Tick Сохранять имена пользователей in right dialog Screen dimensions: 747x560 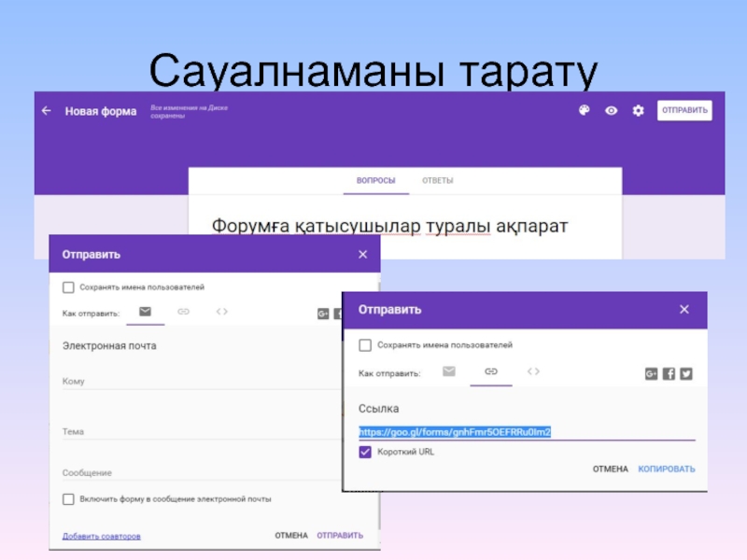[365, 345]
